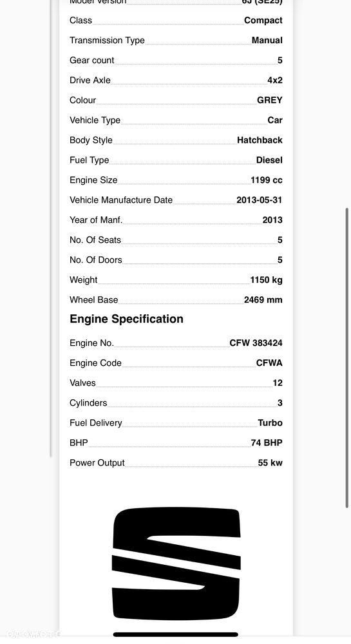Click the Wheel Base 2469 mm value
Screen dimensions: 351x644
pyautogui.click(x=263, y=300)
